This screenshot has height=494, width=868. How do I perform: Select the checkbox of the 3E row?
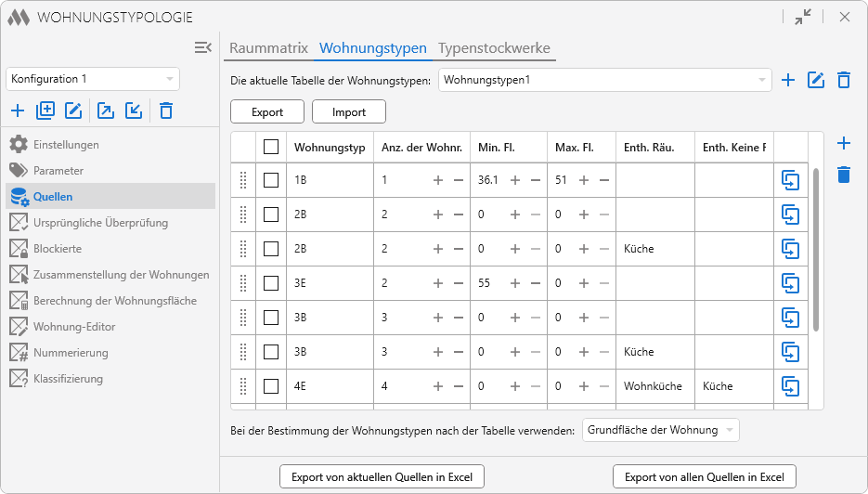(271, 283)
